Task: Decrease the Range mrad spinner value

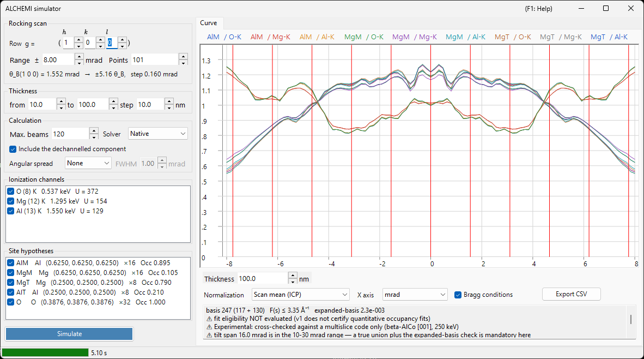Action: click(x=79, y=63)
